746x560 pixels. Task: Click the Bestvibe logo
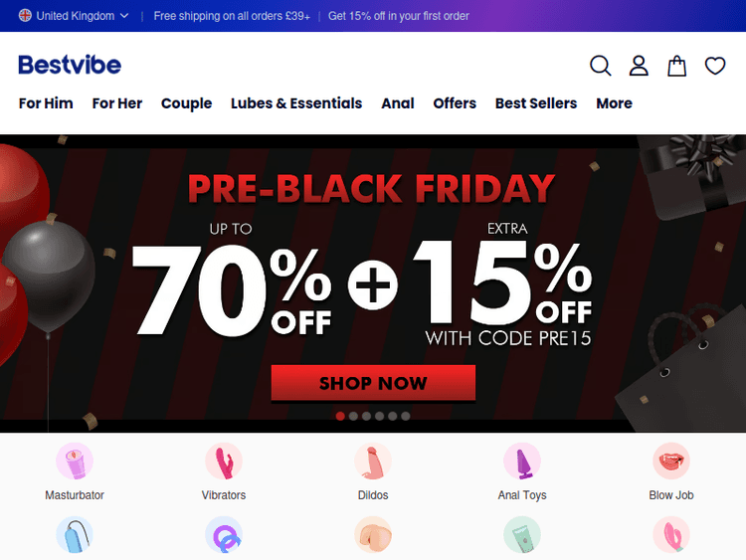[70, 66]
